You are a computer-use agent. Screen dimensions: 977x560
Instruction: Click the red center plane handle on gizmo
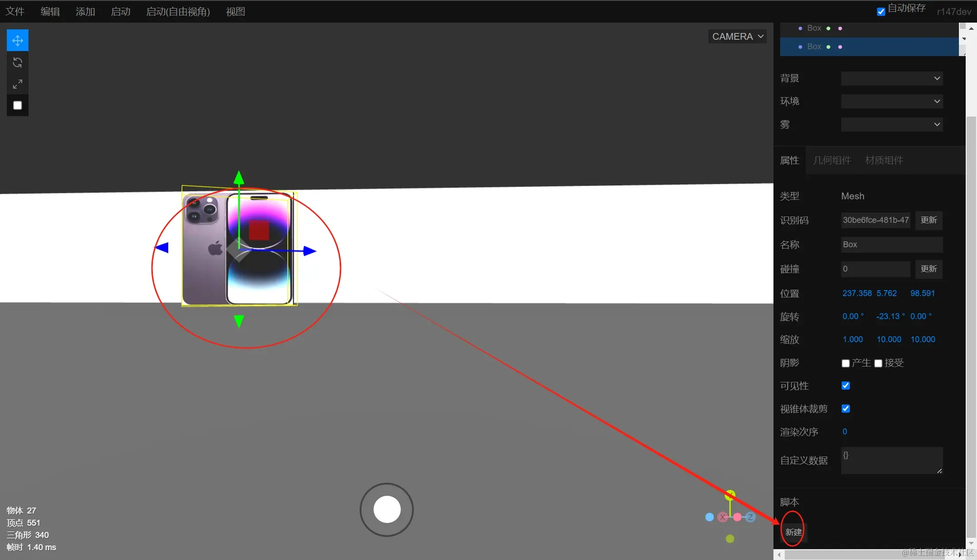[259, 231]
